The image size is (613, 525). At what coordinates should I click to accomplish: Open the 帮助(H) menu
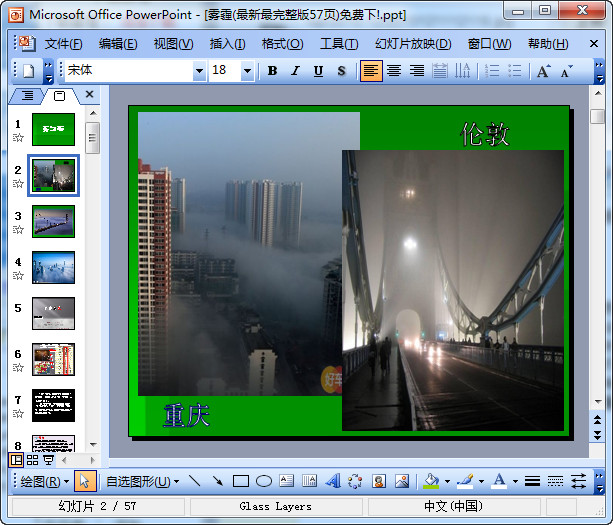[548, 44]
